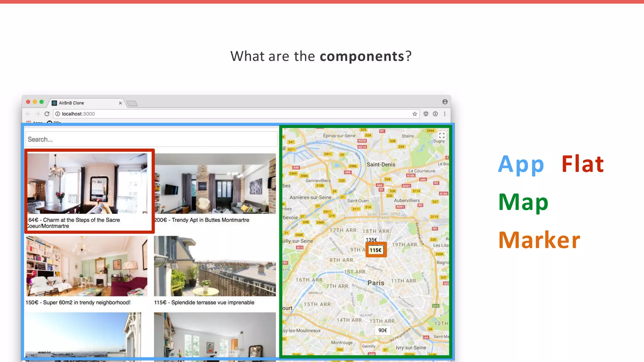Click '150€ - Super 60m2 in trendy neighborhood!' caption
The height and width of the screenshot is (362, 644).
pyautogui.click(x=78, y=302)
